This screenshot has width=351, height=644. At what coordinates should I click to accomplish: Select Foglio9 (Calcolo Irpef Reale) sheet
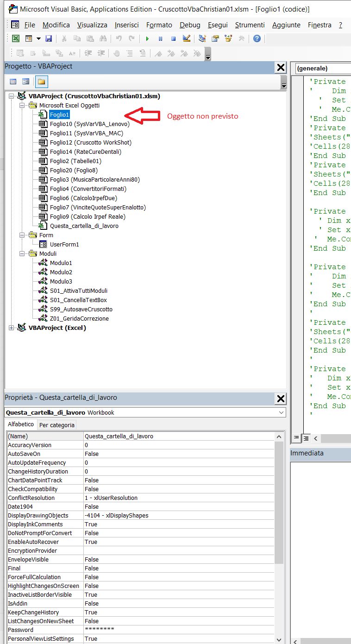pyautogui.click(x=88, y=216)
